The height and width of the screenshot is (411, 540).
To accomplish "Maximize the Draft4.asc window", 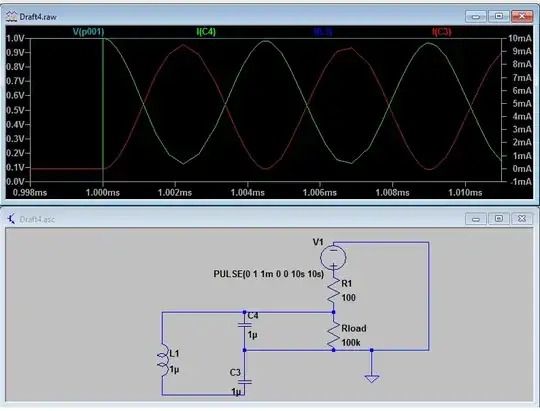I will [x=499, y=218].
